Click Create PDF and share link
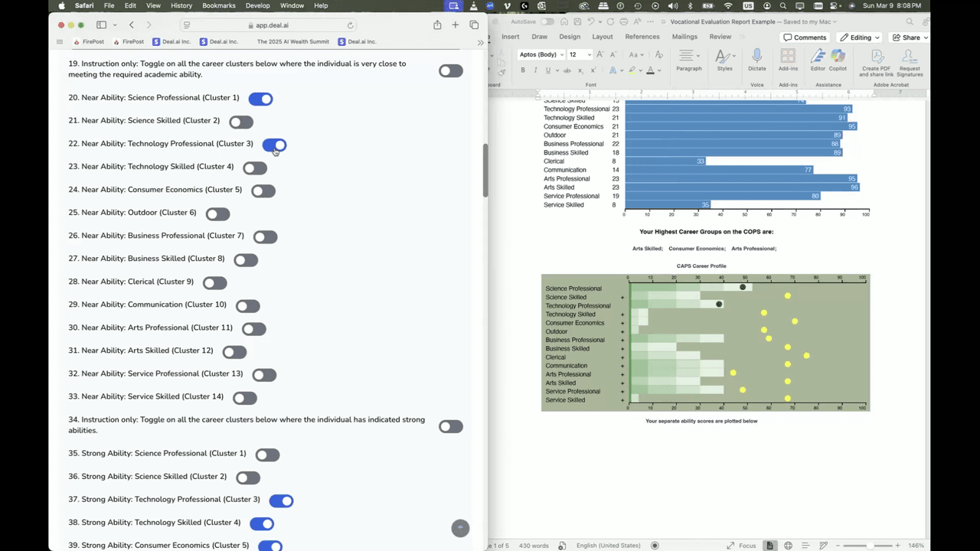 point(876,64)
